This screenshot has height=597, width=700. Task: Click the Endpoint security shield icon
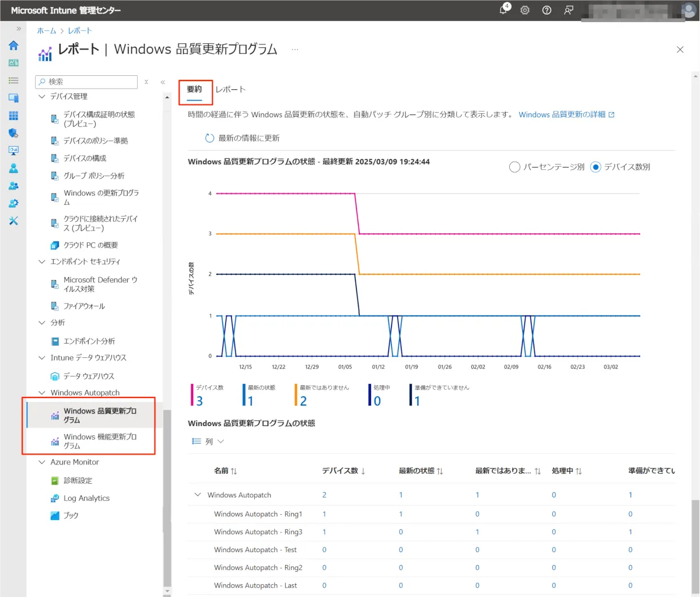point(13,133)
